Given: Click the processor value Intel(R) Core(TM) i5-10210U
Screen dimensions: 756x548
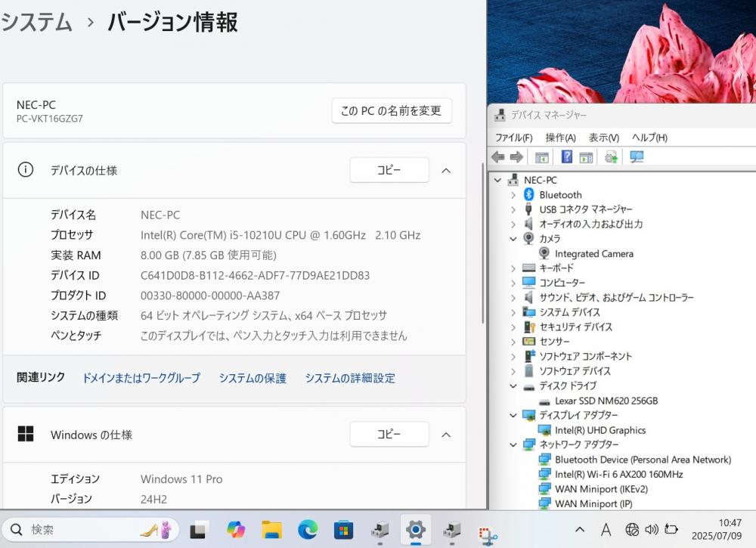Looking at the screenshot, I should (280, 235).
